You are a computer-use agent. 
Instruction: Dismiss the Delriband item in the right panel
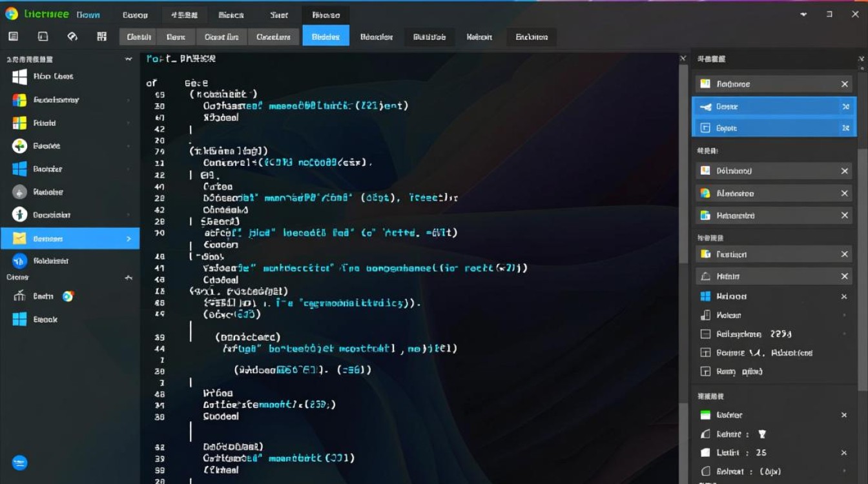(845, 170)
